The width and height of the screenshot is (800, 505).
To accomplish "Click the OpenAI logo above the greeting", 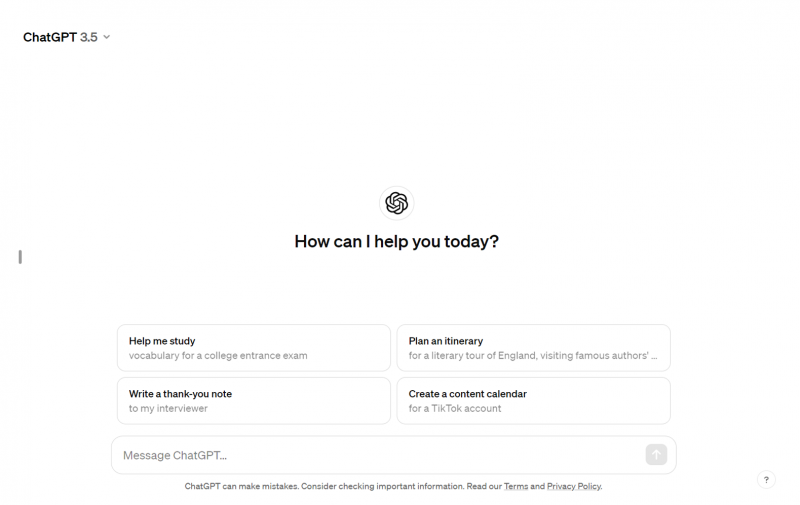I will (x=397, y=203).
